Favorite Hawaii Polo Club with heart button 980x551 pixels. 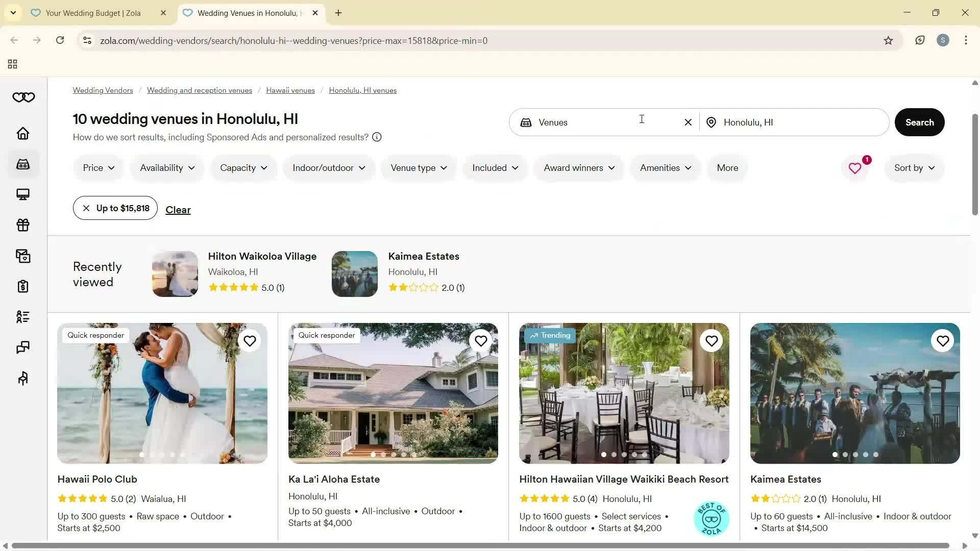pyautogui.click(x=250, y=341)
